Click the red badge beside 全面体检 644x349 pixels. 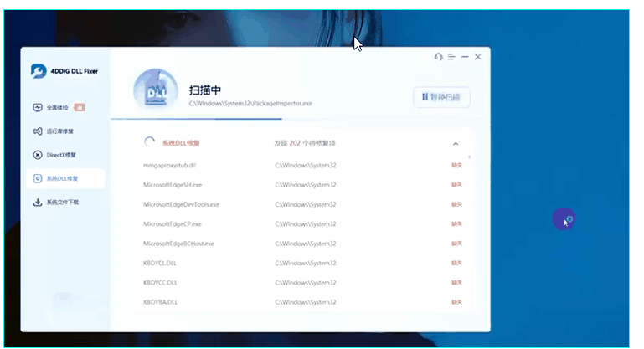[x=80, y=108]
